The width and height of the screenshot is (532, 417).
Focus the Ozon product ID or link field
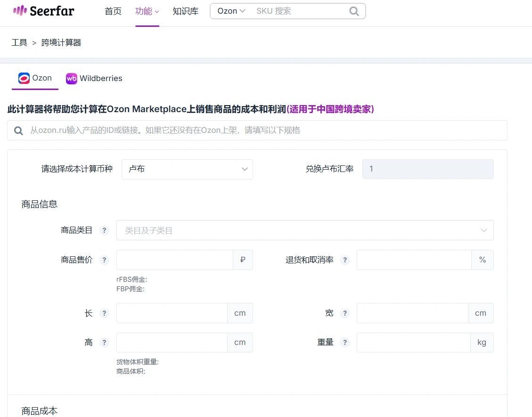click(x=257, y=131)
